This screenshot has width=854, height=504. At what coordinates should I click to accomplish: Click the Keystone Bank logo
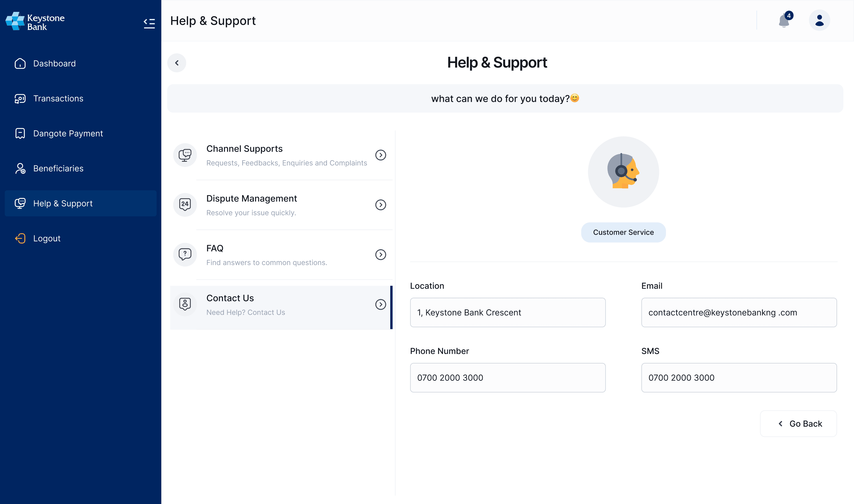[35, 21]
